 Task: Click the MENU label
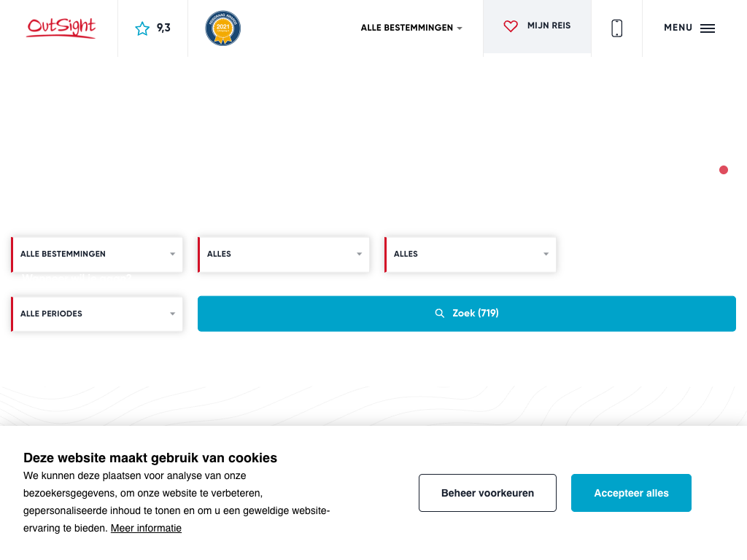pos(678,28)
